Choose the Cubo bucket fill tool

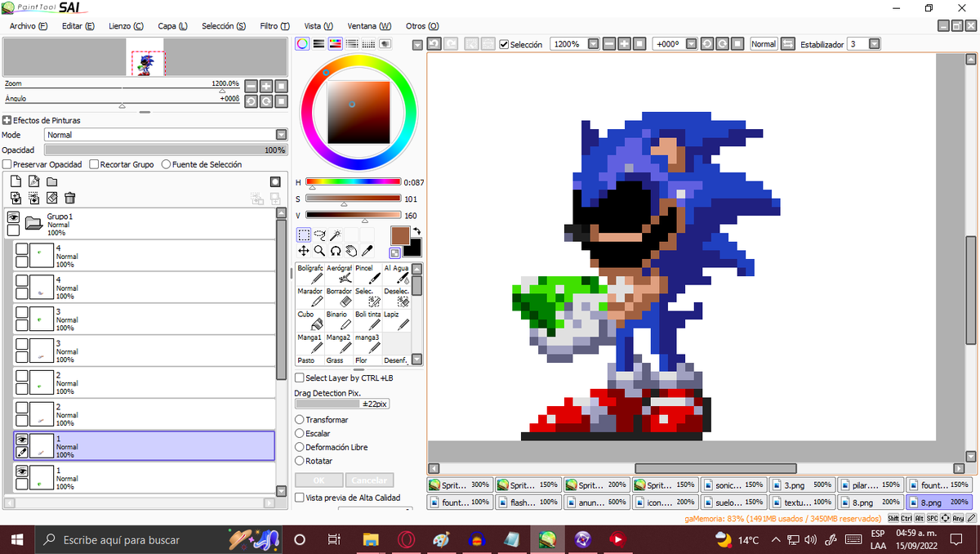coord(310,319)
